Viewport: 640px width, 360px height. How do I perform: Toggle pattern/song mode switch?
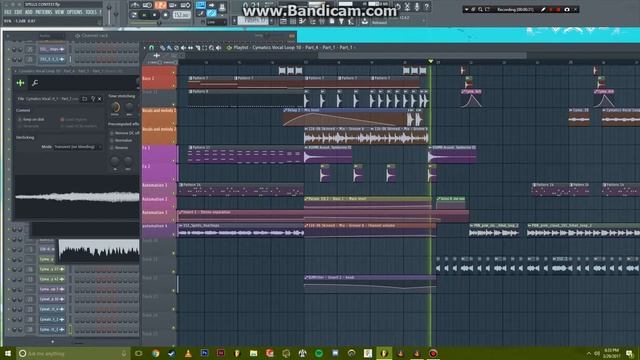pyautogui.click(x=134, y=15)
